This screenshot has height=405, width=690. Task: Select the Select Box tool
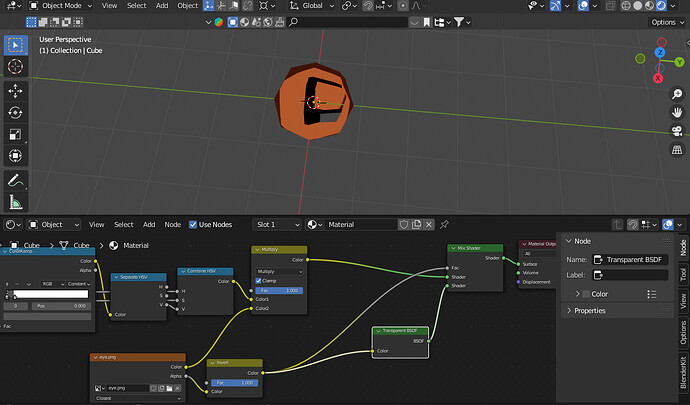15,45
